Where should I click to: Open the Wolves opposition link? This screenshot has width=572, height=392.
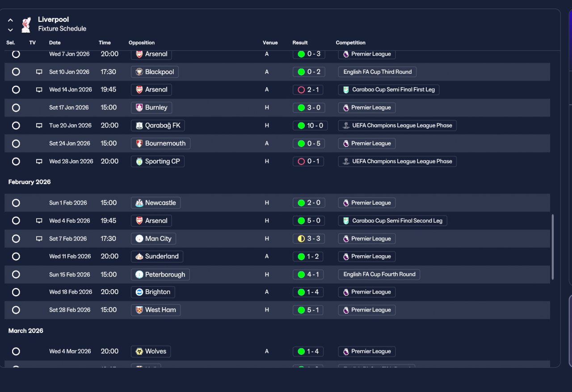point(151,351)
